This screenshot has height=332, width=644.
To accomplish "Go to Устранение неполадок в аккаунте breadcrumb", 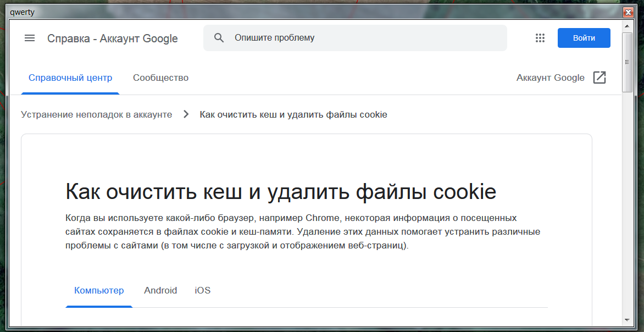I will (97, 114).
